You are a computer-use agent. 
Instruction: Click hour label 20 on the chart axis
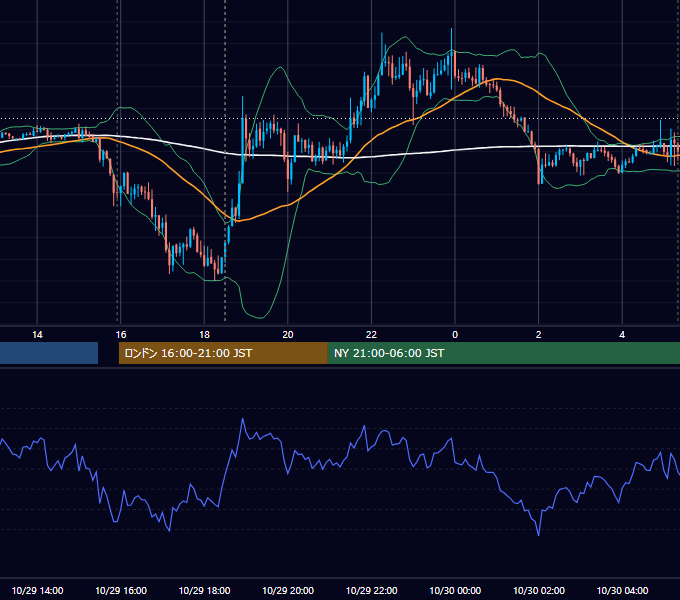(288, 335)
